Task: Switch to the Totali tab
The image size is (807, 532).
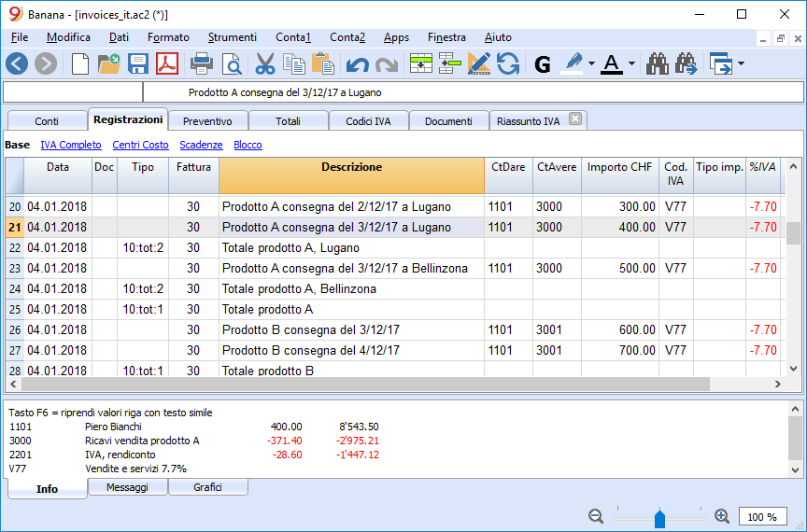Action: [x=288, y=121]
